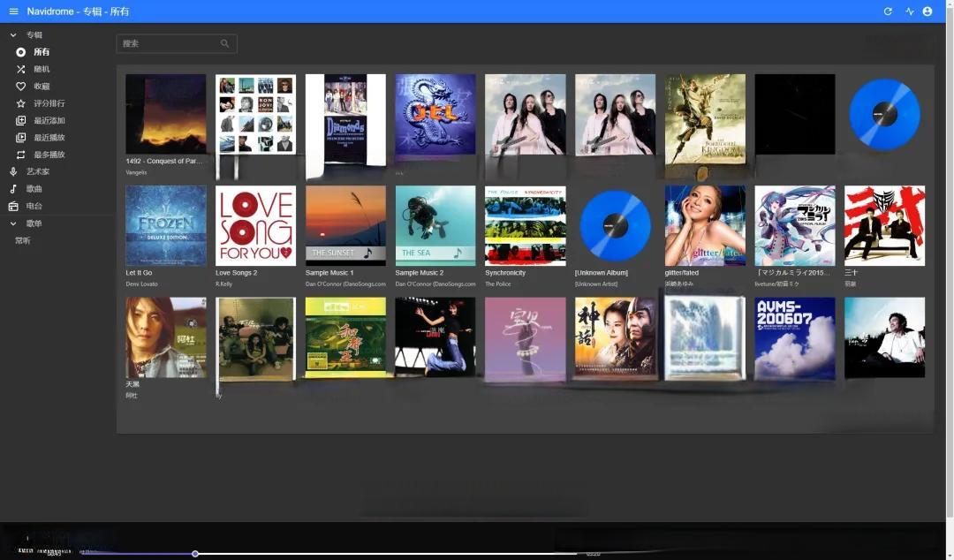Screen dimensions: 954x560
Task: Open artist R.Kelly
Action: click(x=223, y=284)
